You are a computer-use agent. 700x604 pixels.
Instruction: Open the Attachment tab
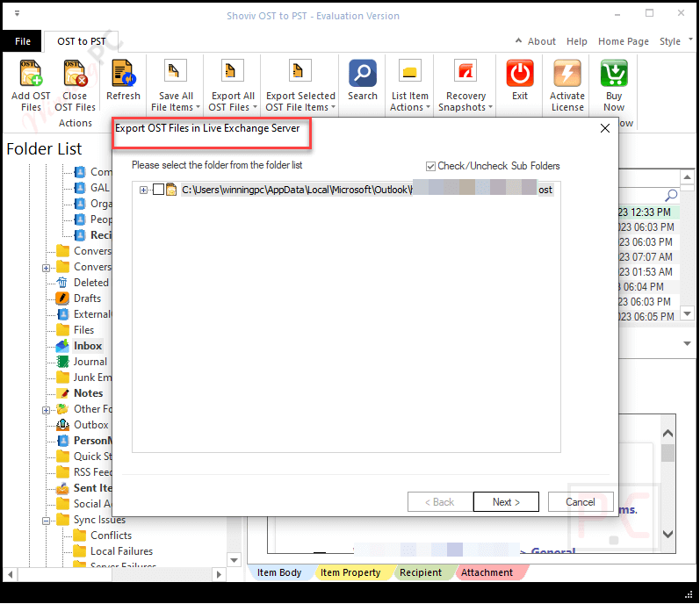(x=487, y=572)
